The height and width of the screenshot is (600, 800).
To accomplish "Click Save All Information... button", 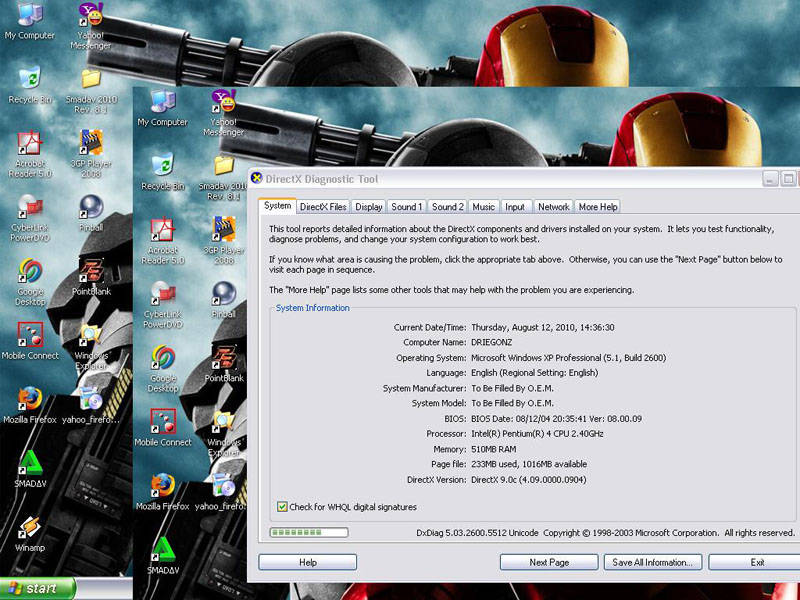I will [653, 562].
